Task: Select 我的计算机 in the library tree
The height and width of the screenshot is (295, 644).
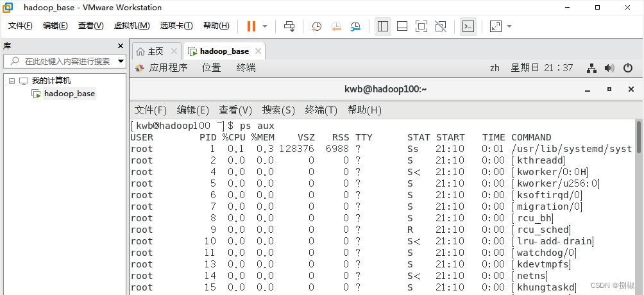Action: (x=51, y=81)
